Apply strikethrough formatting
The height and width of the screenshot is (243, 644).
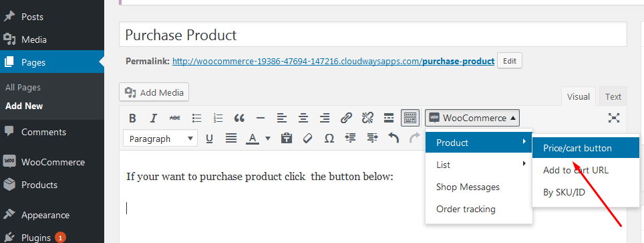(175, 118)
